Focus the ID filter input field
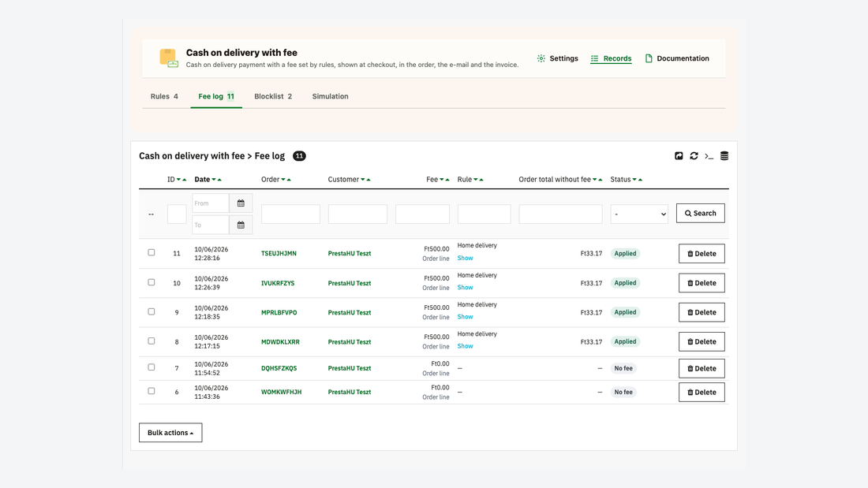Viewport: 868px width, 488px height. point(177,214)
